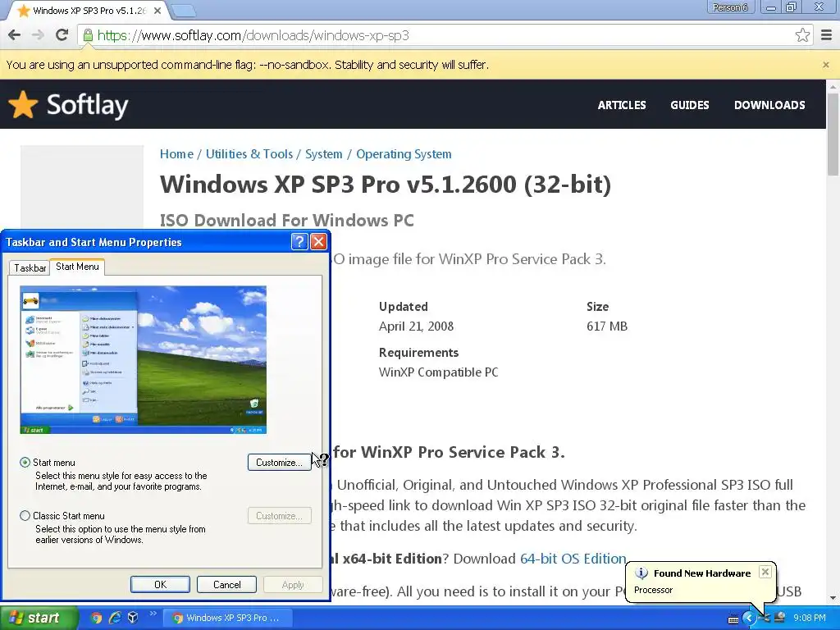Click the scrollbar down arrow
840x630 pixels.
coord(833,598)
